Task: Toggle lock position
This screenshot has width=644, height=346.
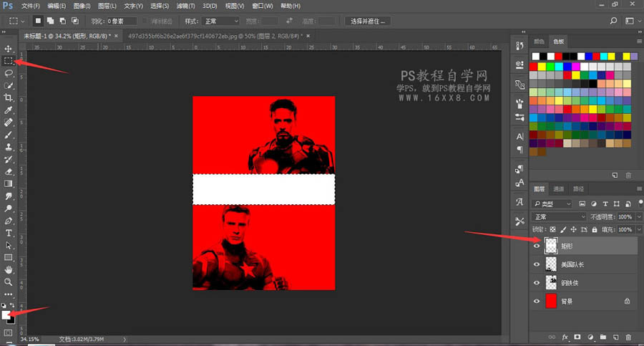Action: 574,229
